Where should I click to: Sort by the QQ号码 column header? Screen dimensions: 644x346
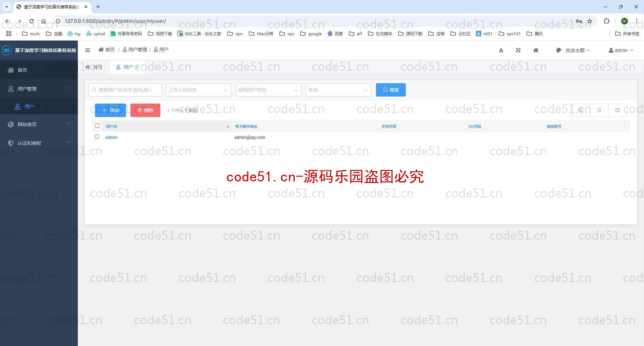pos(475,126)
